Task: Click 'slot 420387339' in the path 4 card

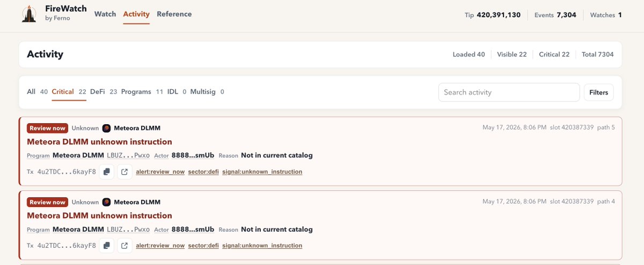Action: (572, 202)
